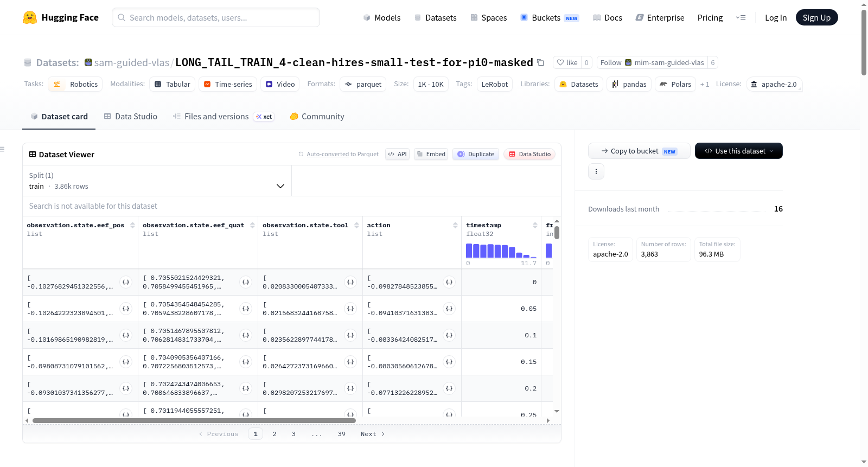Sort by action column arrows
This screenshot has width=868, height=467.
pos(455,225)
